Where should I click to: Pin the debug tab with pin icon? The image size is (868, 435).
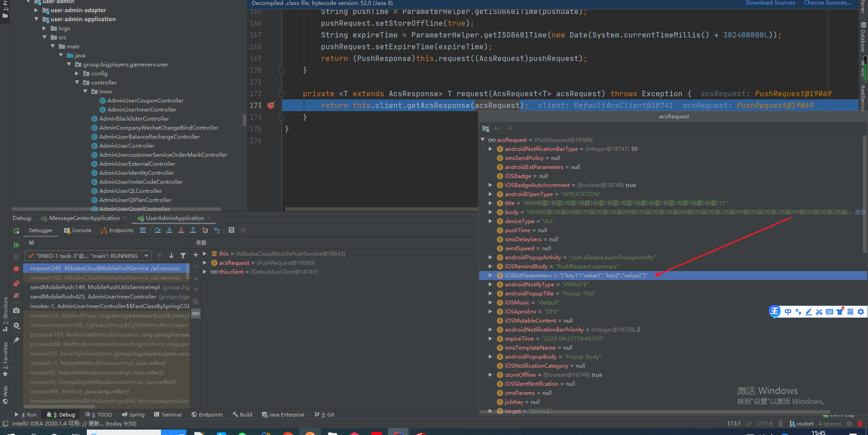point(16,340)
